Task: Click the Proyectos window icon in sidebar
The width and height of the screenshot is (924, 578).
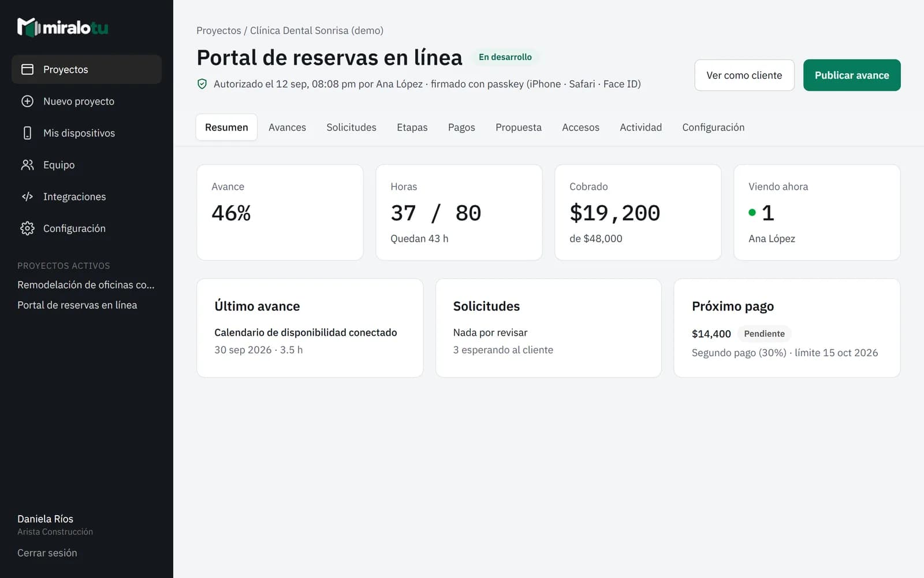Action: point(27,69)
